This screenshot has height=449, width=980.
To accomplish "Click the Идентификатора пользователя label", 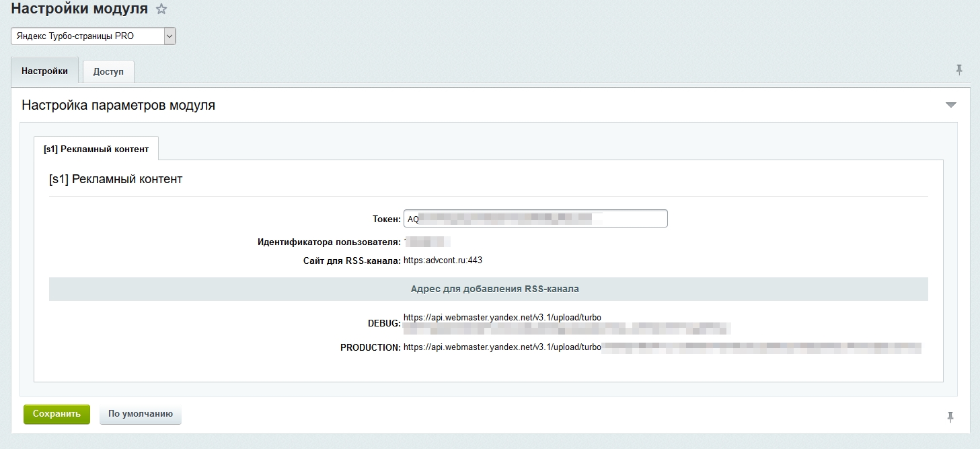I will [x=329, y=242].
